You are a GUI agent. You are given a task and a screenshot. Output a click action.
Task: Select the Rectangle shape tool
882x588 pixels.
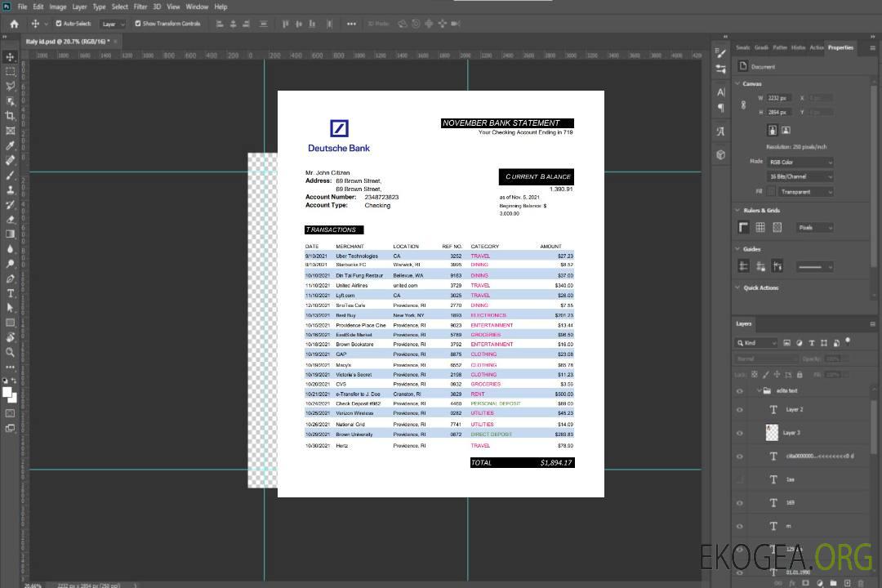click(10, 323)
